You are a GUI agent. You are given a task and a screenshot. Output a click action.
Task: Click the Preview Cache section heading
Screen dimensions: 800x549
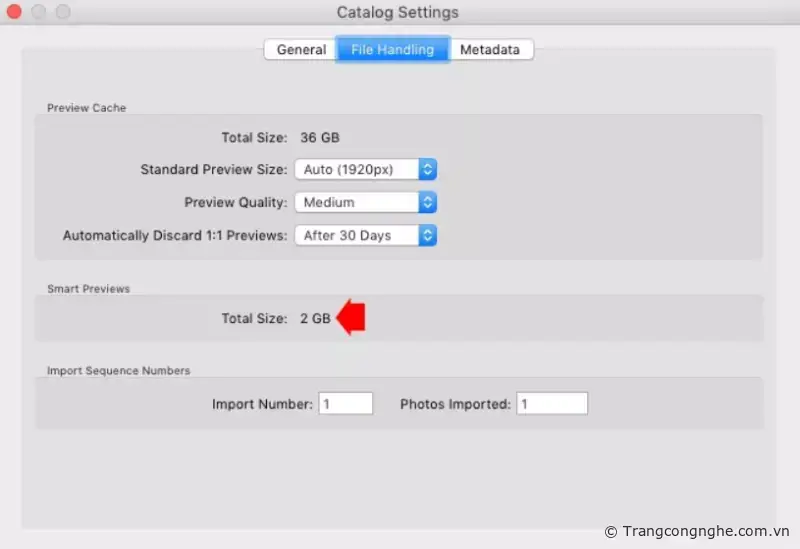pos(87,108)
